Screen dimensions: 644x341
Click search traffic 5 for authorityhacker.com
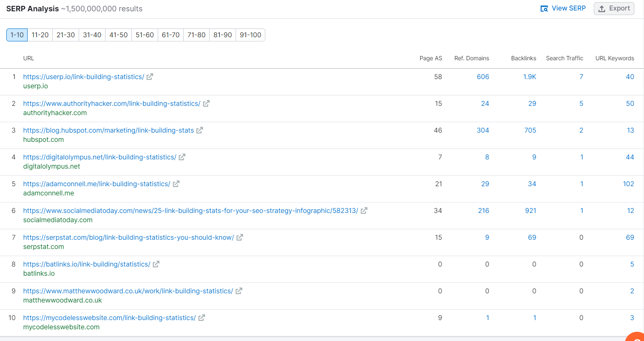coord(581,103)
